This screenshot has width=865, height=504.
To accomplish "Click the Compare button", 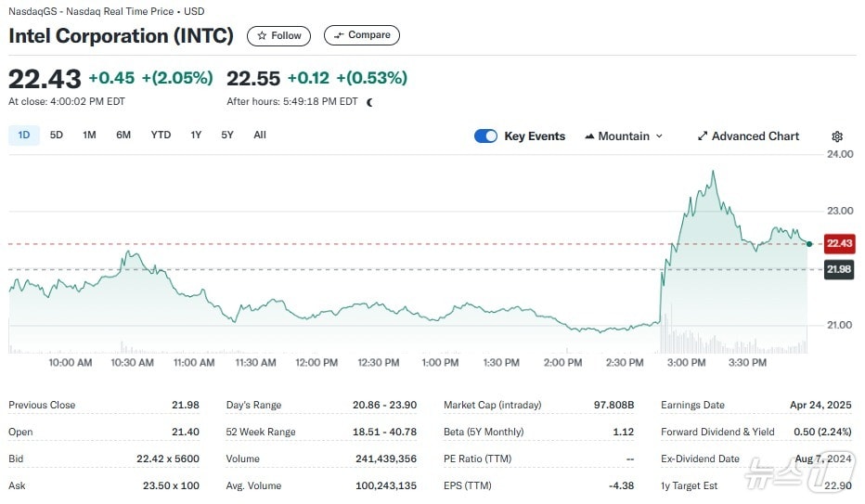I will [x=362, y=35].
